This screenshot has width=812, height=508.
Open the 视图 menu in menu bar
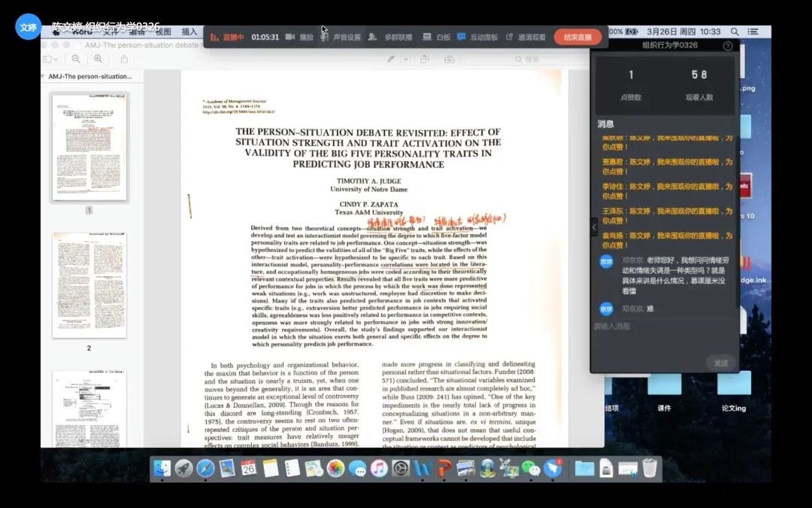[x=163, y=32]
